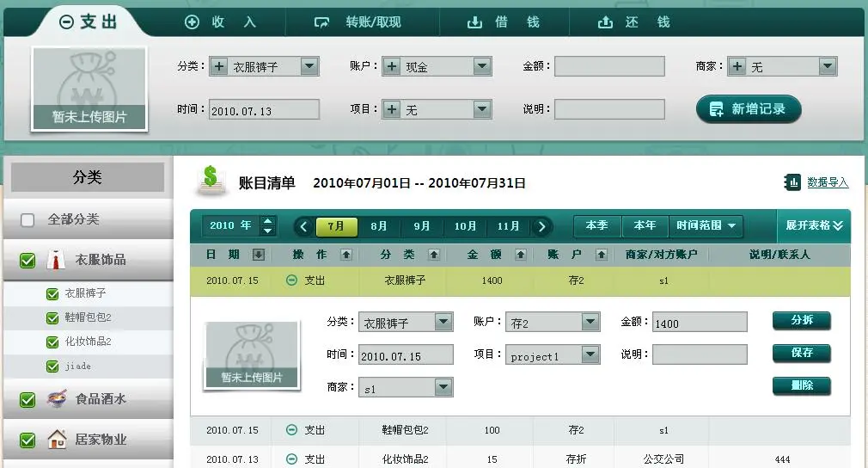Sort by 金额 column arrow
The width and height of the screenshot is (868, 468).
coord(520,254)
